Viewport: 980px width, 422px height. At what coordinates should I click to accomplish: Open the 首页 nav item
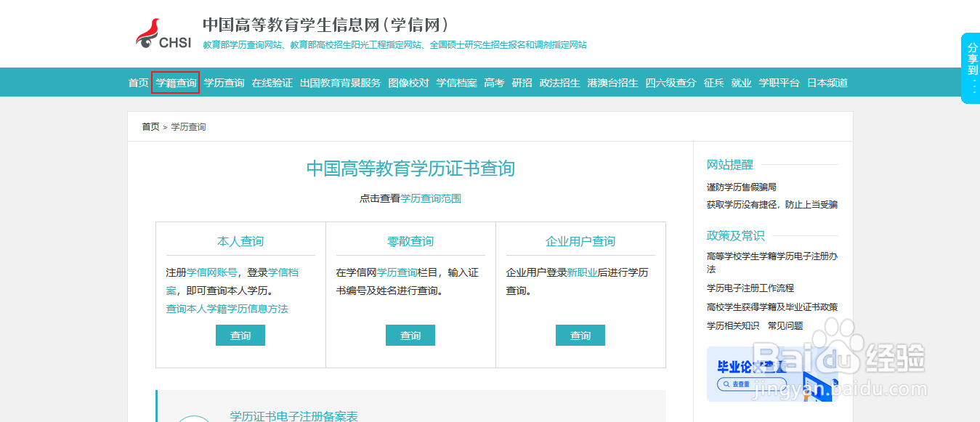tap(139, 83)
